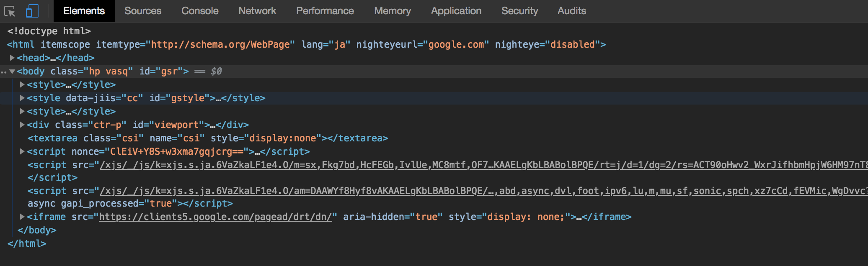Viewport: 868px width, 266px height.
Task: Follow the script src link containing m=sx
Action: [x=484, y=165]
